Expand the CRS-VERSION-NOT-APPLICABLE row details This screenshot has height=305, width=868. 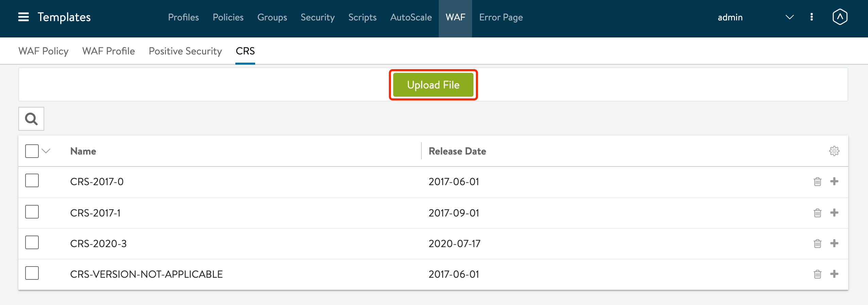click(834, 274)
